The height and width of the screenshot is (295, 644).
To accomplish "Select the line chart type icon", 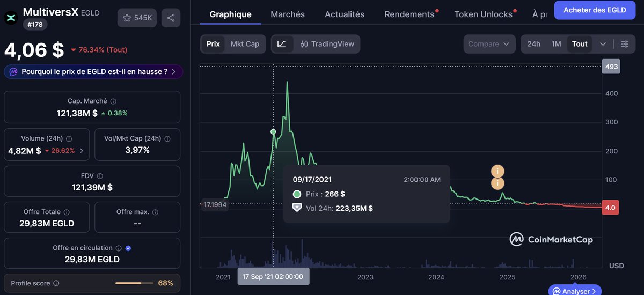I will (282, 44).
